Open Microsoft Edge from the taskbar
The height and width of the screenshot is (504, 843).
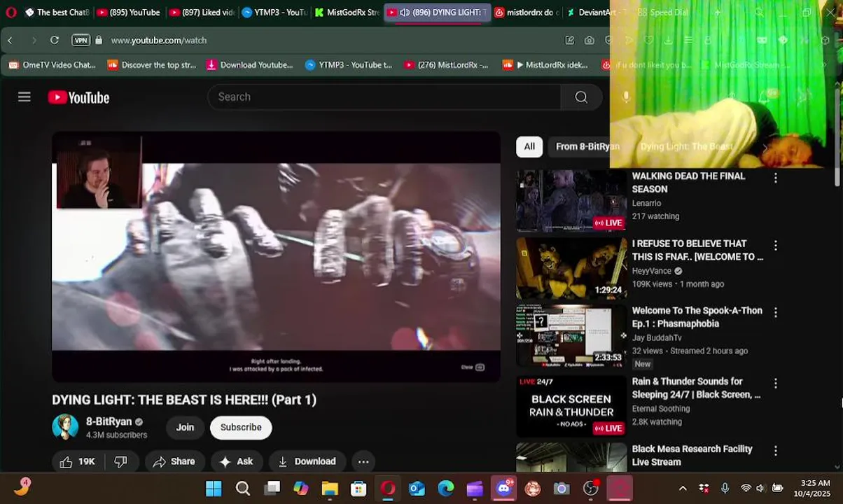tap(446, 489)
